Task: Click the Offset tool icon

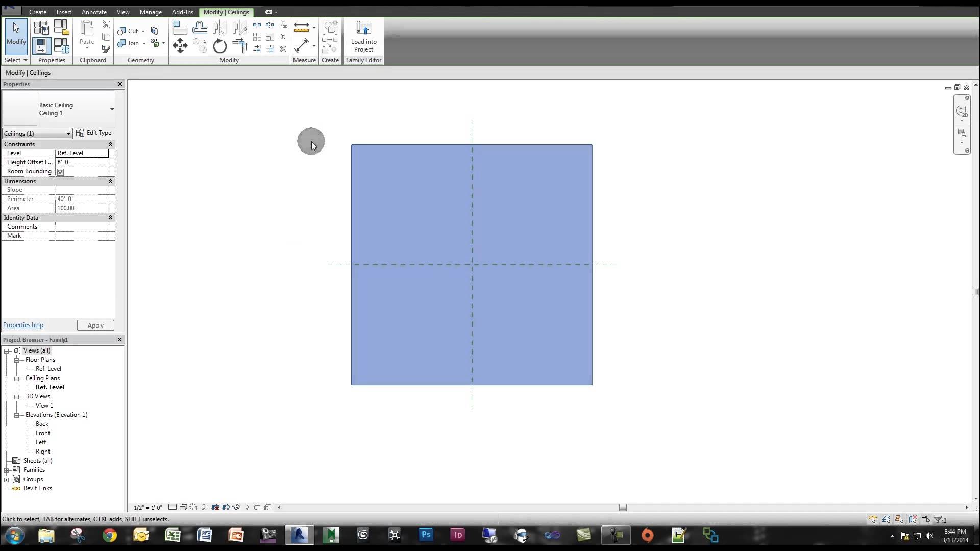Action: point(200,27)
